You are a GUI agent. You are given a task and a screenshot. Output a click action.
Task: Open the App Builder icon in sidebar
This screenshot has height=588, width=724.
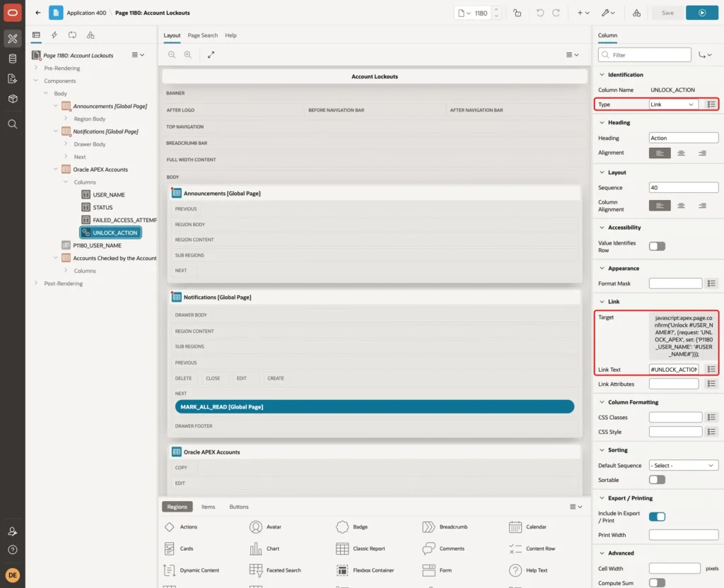coord(13,39)
